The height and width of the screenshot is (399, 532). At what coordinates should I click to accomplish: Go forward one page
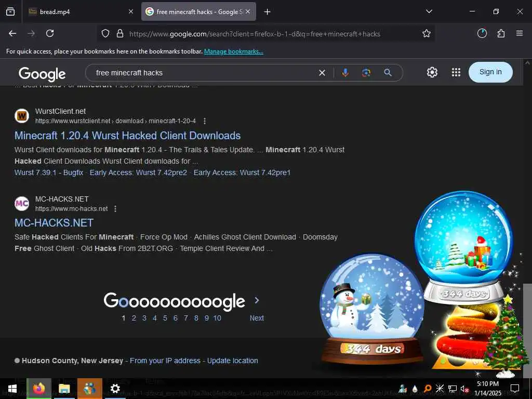click(31, 33)
